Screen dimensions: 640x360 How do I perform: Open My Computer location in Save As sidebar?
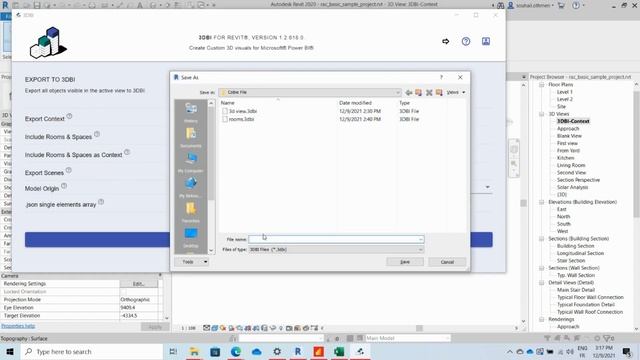click(191, 162)
